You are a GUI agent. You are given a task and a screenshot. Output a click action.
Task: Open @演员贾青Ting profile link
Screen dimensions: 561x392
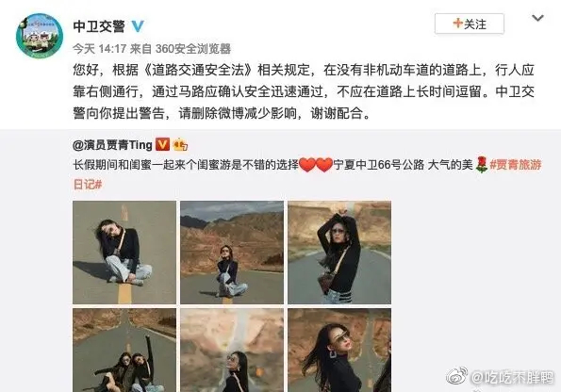click(112, 145)
